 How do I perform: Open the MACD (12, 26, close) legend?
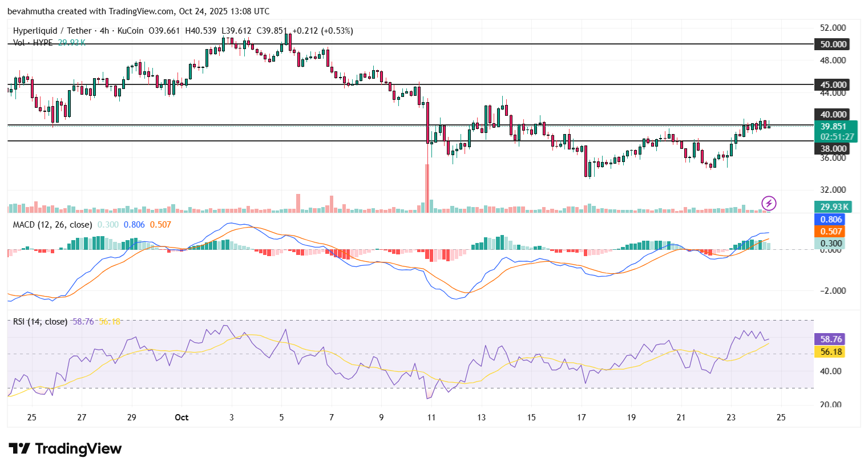[52, 225]
